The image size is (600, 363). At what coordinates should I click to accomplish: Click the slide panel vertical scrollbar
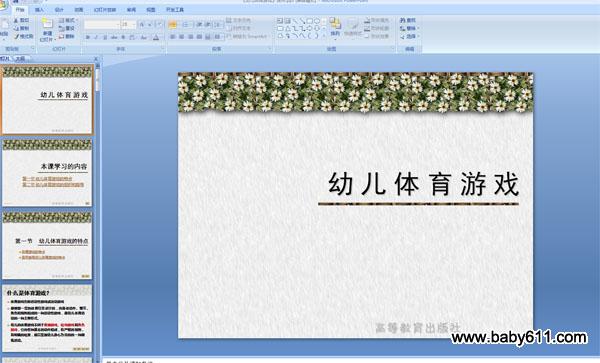pyautogui.click(x=98, y=210)
